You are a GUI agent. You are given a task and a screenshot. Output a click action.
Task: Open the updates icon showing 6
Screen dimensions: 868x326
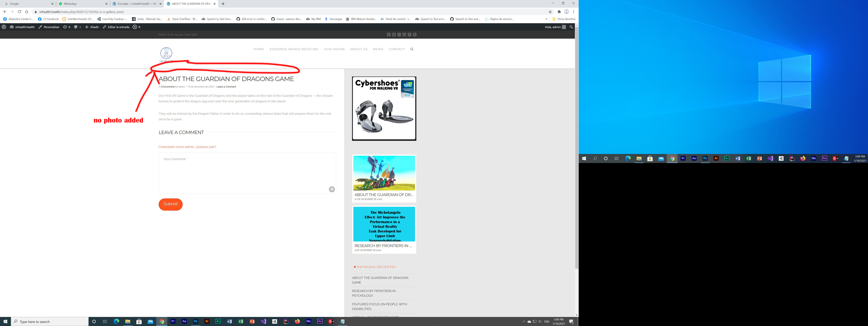coord(67,27)
